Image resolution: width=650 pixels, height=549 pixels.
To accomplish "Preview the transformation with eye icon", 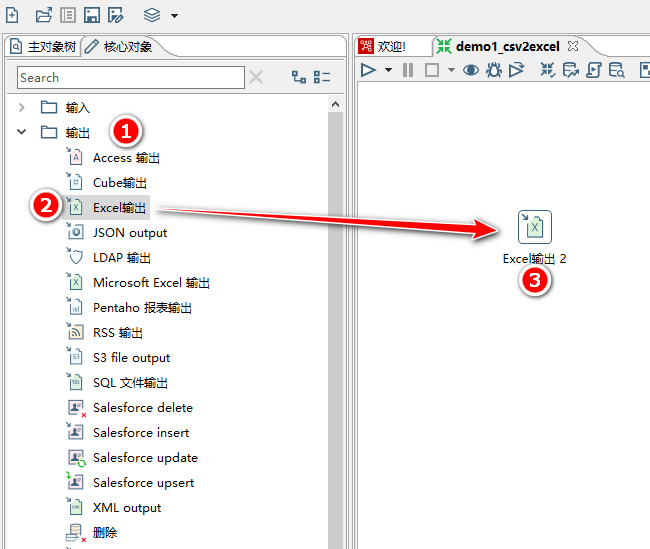I will point(471,70).
